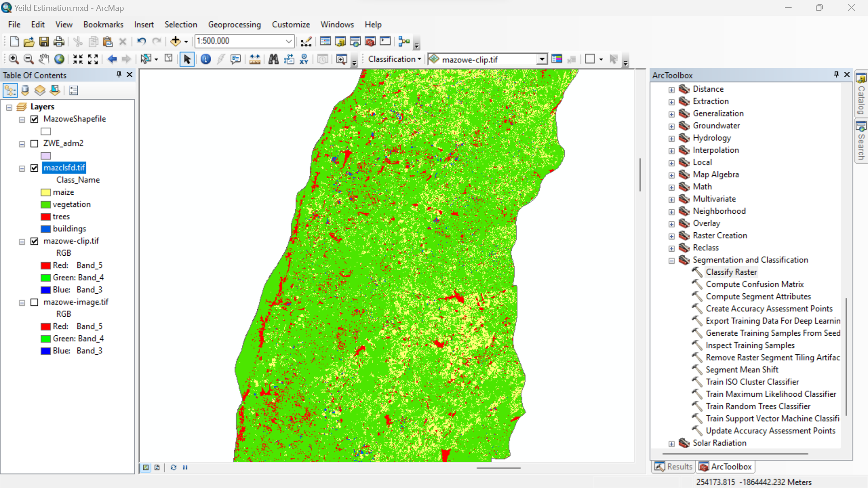Screen dimensions: 868x488
Task: Click the Measure ruler tool
Action: 255,59
